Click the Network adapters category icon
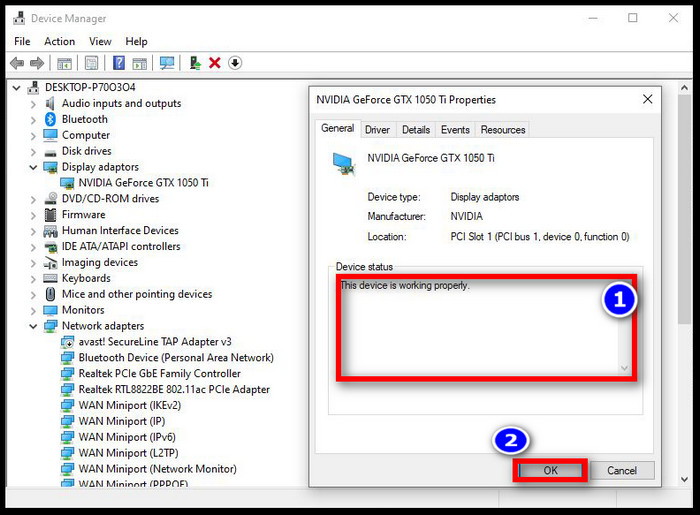700x515 pixels. point(50,326)
